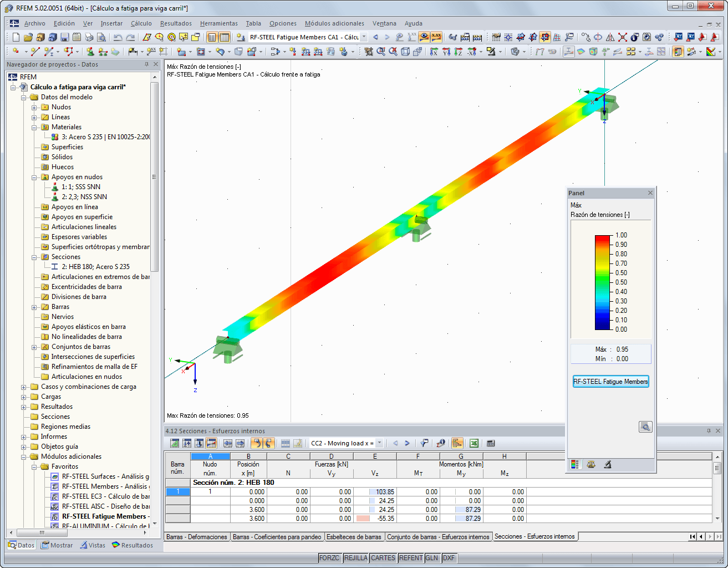Screen dimensions: 728x568
Task: Expand Casos y combinaciones de carga
Action: (24, 387)
